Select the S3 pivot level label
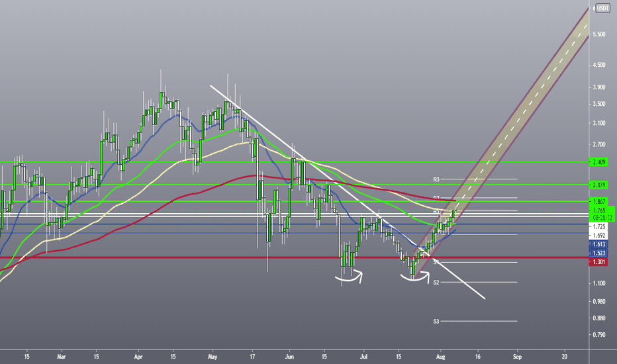The image size is (617, 364). [x=436, y=322]
